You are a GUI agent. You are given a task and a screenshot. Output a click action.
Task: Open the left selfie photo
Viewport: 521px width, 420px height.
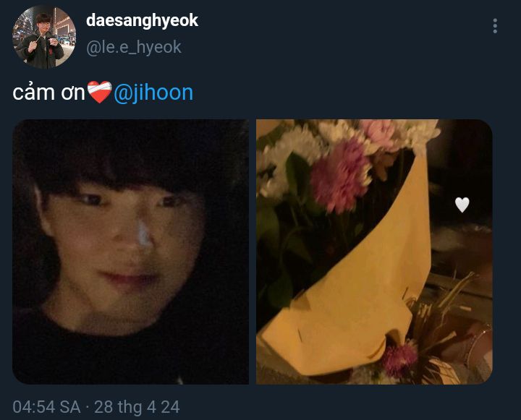click(x=130, y=252)
